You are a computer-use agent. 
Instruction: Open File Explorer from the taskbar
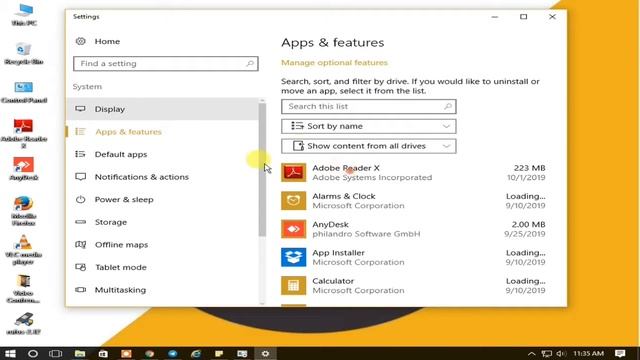coord(80,353)
